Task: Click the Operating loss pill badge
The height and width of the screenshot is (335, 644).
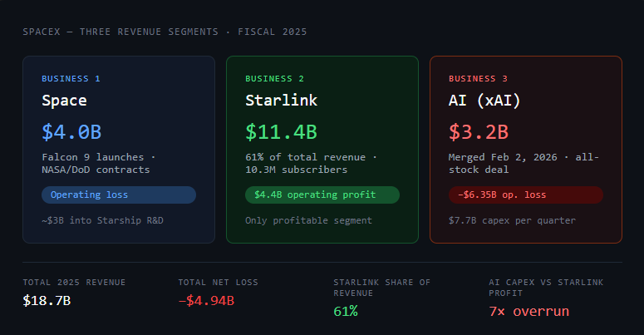Action: click(119, 195)
